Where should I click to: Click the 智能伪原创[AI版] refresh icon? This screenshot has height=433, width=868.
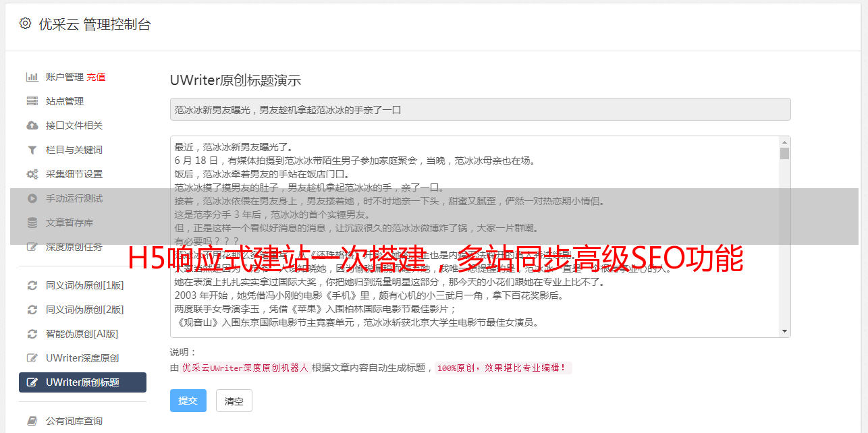(x=32, y=334)
